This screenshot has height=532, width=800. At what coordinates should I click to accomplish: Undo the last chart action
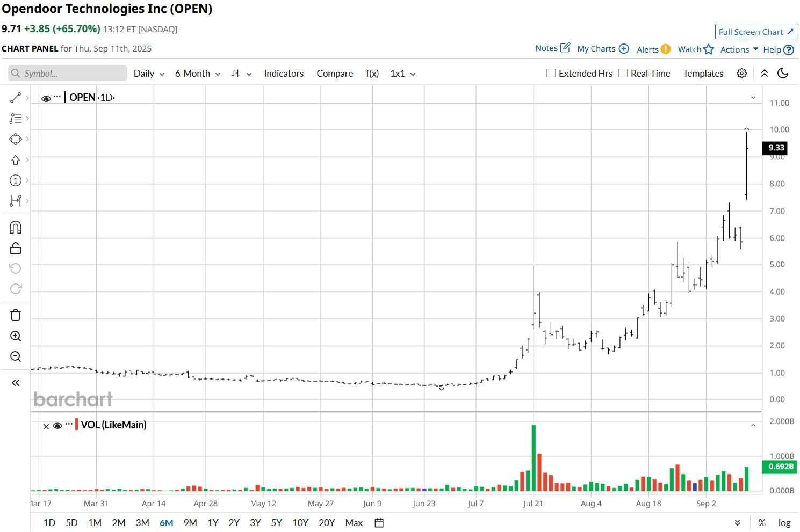pyautogui.click(x=16, y=268)
